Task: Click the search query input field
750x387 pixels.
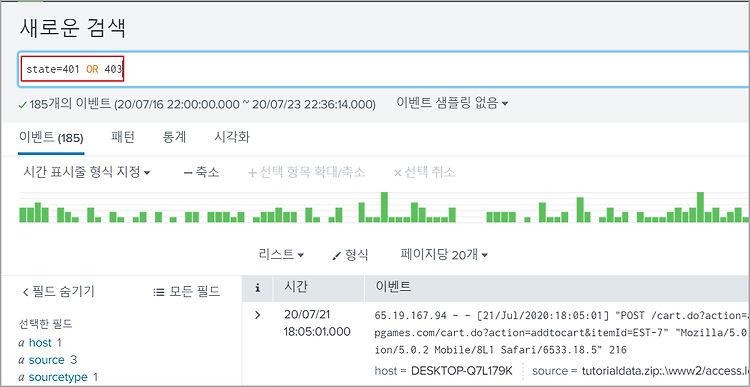Action: (x=384, y=69)
